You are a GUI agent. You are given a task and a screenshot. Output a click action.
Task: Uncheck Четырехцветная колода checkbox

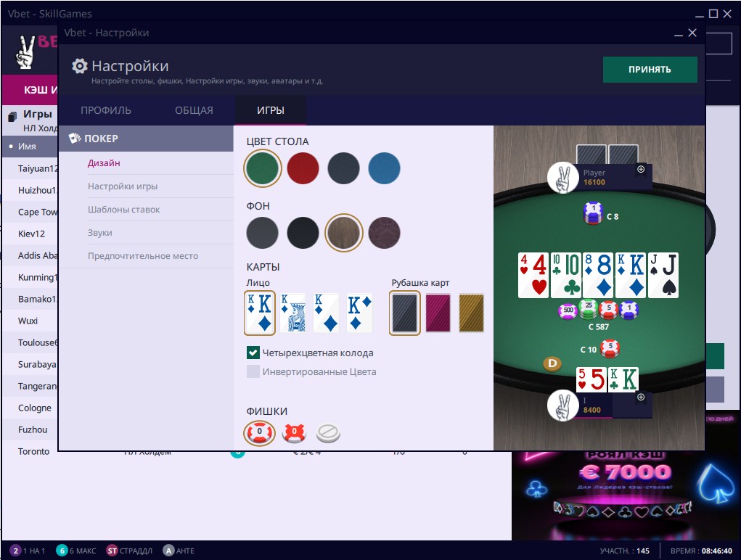[253, 353]
